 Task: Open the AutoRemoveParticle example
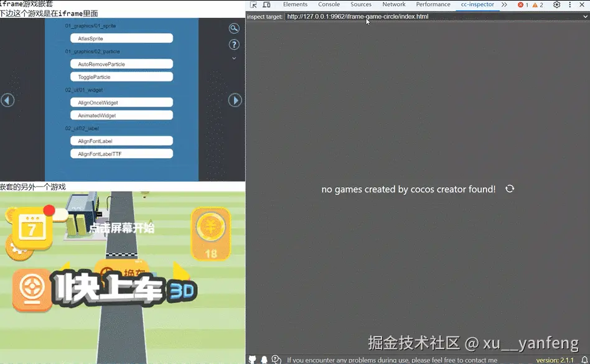tap(121, 64)
